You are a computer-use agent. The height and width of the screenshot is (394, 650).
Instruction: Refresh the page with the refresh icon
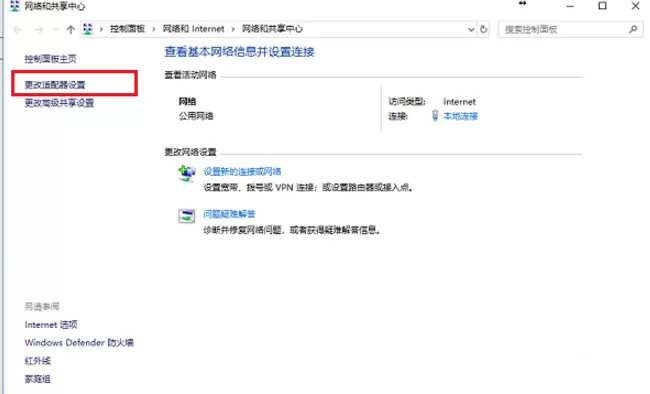click(x=483, y=29)
